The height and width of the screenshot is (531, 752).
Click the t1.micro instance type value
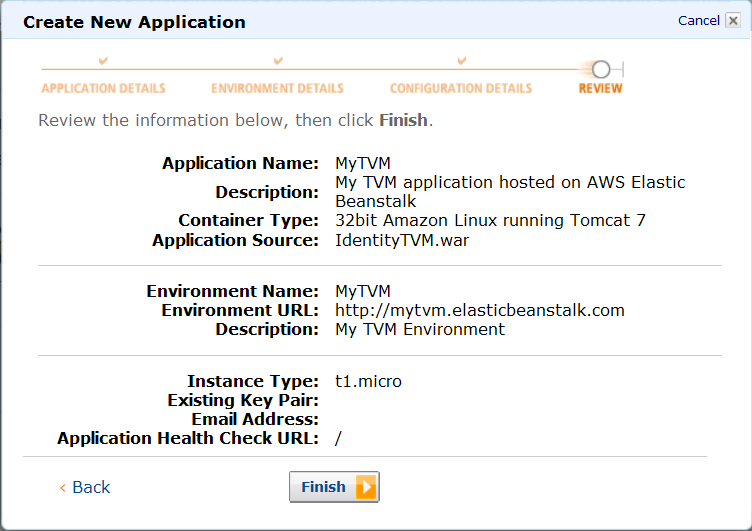(x=368, y=381)
